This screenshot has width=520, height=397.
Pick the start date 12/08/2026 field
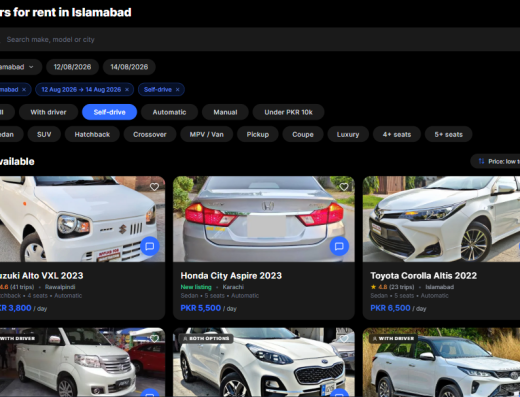(72, 67)
